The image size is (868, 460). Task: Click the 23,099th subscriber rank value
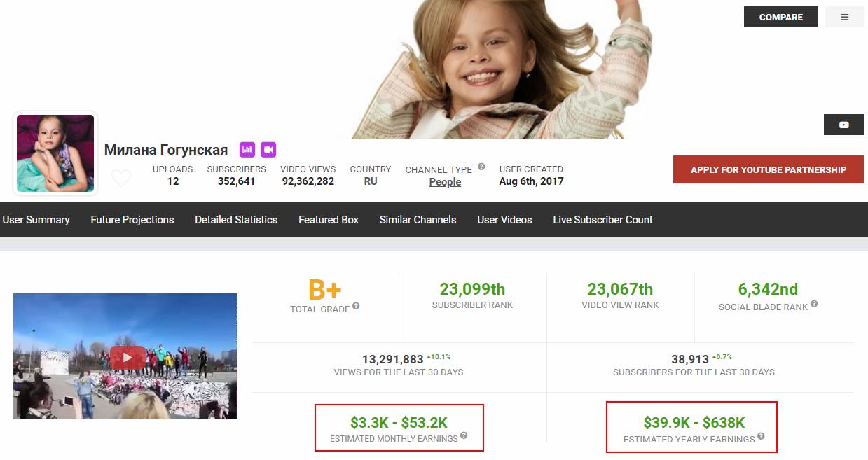coord(472,289)
